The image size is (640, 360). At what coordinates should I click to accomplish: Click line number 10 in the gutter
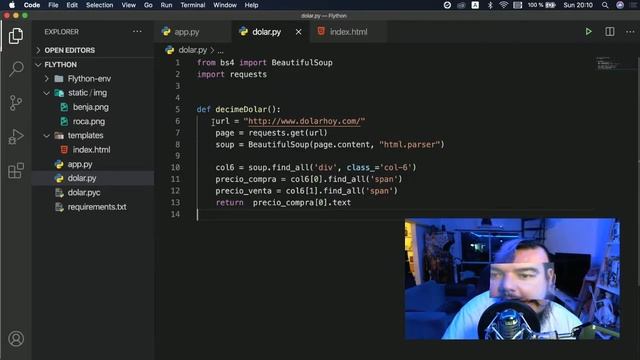point(175,167)
